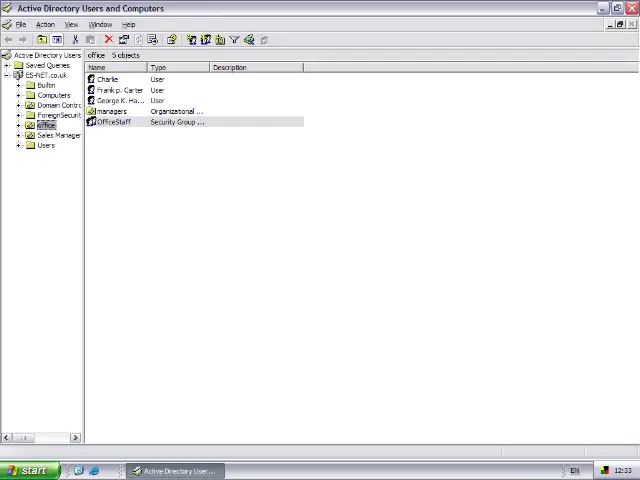The width and height of the screenshot is (640, 480).
Task: Click the Security Group type cell
Action: tap(178, 122)
